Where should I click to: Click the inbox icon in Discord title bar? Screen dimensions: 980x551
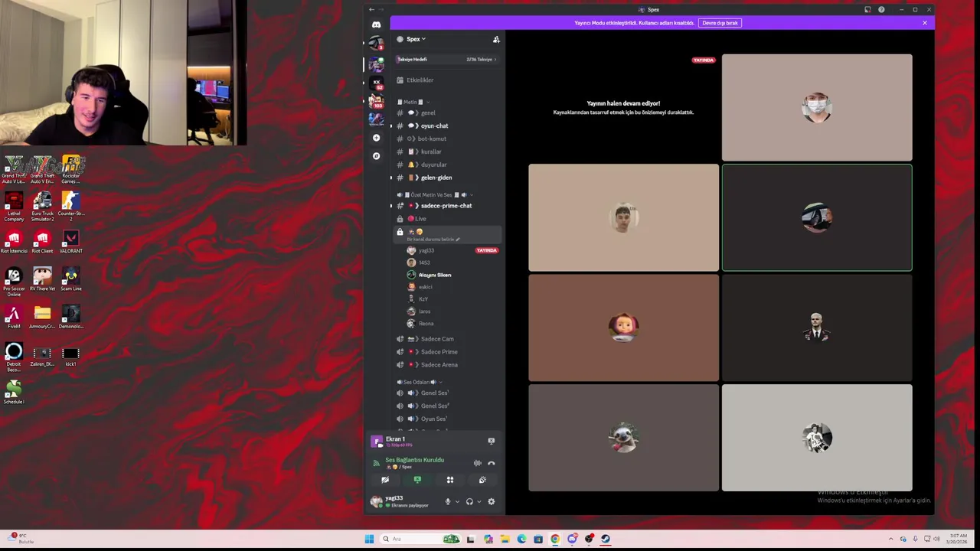pos(867,10)
